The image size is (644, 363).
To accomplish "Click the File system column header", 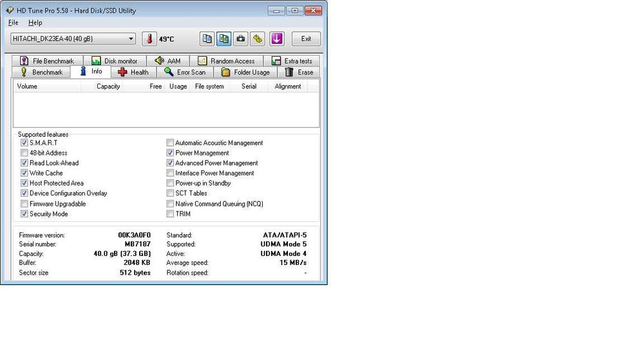I will [209, 86].
